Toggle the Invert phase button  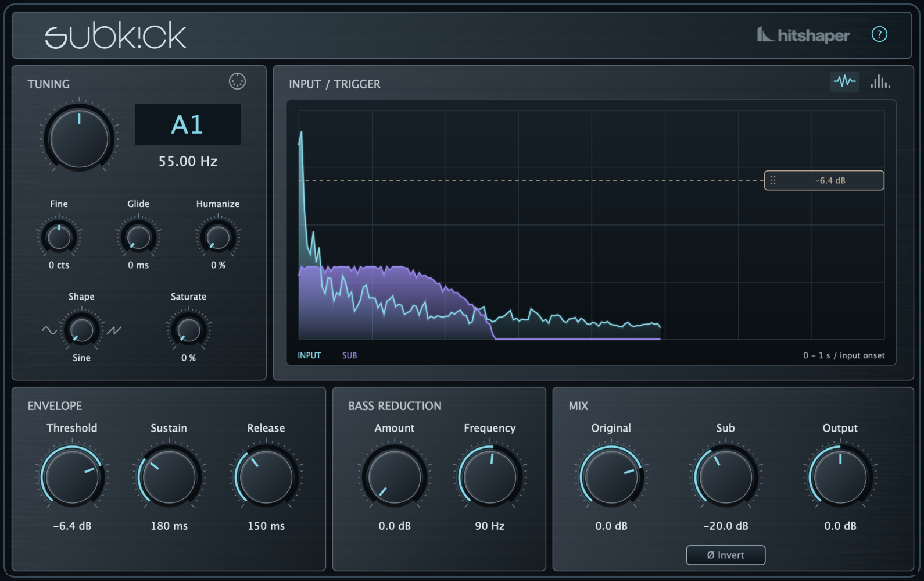click(725, 555)
